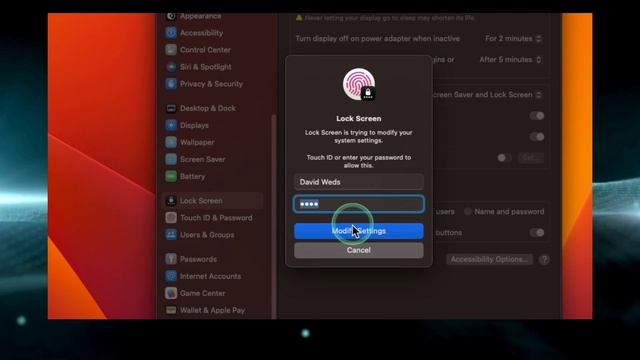Select the Displays icon

[x=171, y=125]
